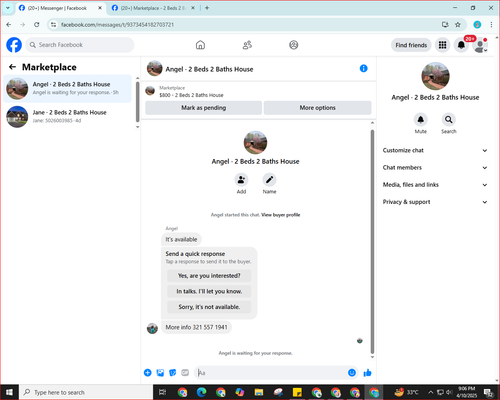
Task: Expand Customize chat section
Action: [x=435, y=150]
